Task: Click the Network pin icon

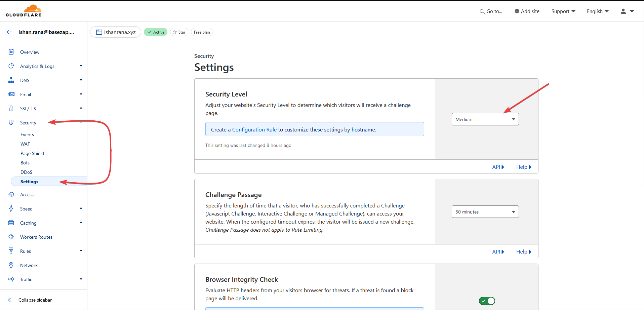Action: 11,265
